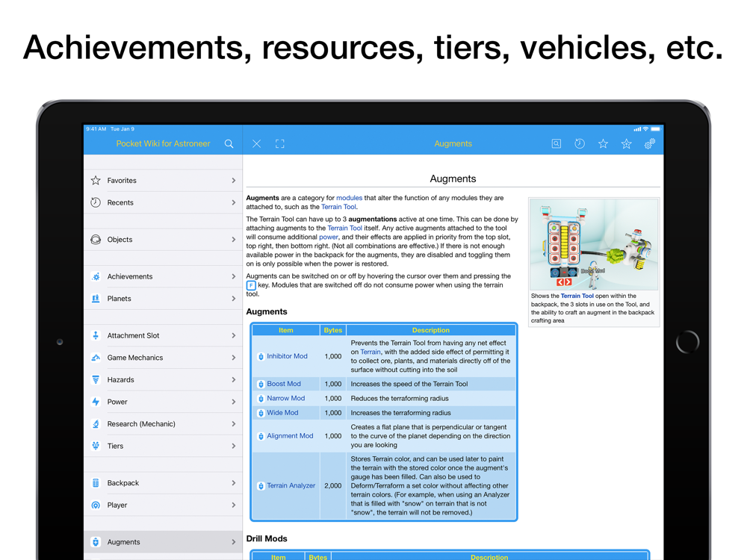Click the '2,000' bytes cell
Image resolution: width=747 pixels, height=560 pixels.
click(333, 486)
